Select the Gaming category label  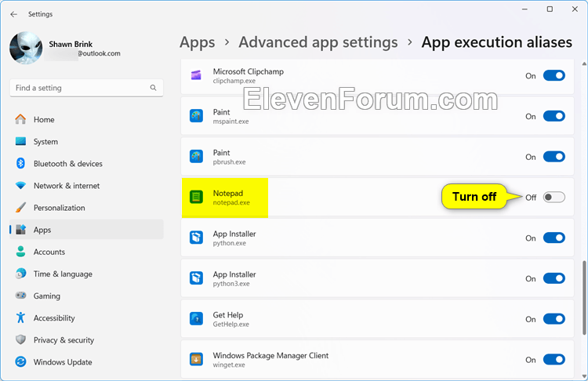click(x=46, y=296)
